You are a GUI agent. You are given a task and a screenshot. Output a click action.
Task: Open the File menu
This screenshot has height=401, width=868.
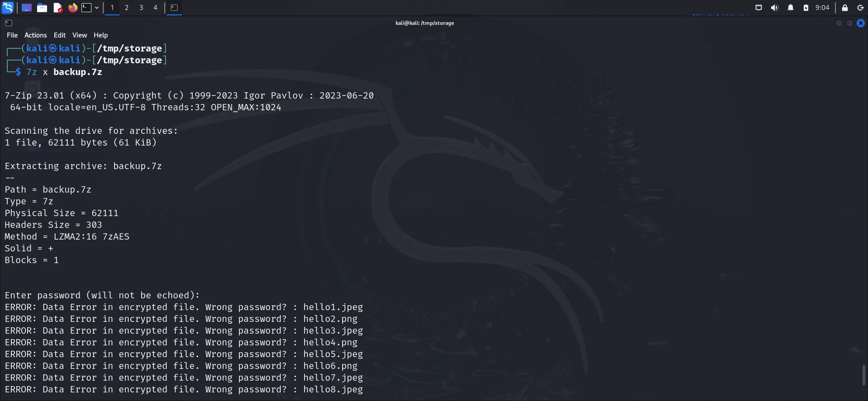(x=12, y=35)
